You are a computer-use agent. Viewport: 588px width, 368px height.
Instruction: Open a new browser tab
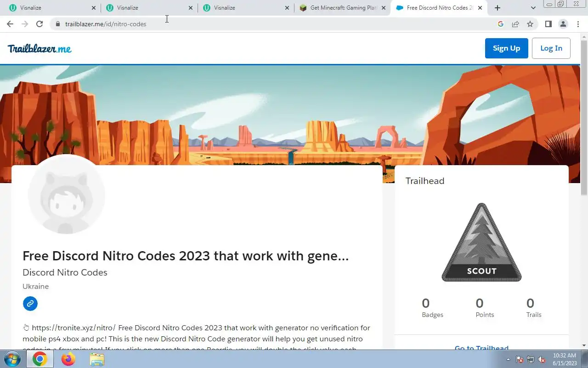[x=497, y=8]
